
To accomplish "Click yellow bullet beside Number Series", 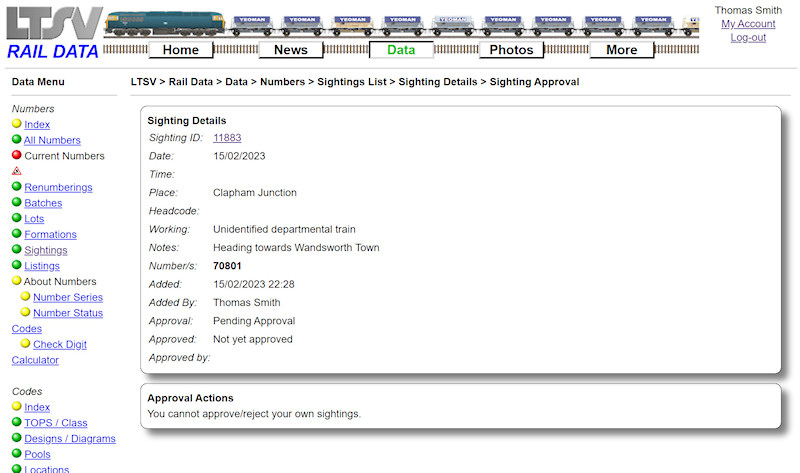I will tap(26, 296).
